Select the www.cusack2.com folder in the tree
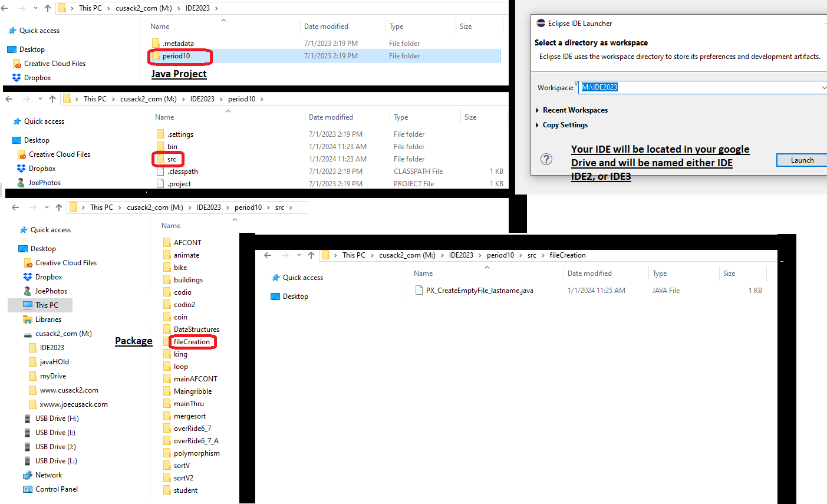 69,390
